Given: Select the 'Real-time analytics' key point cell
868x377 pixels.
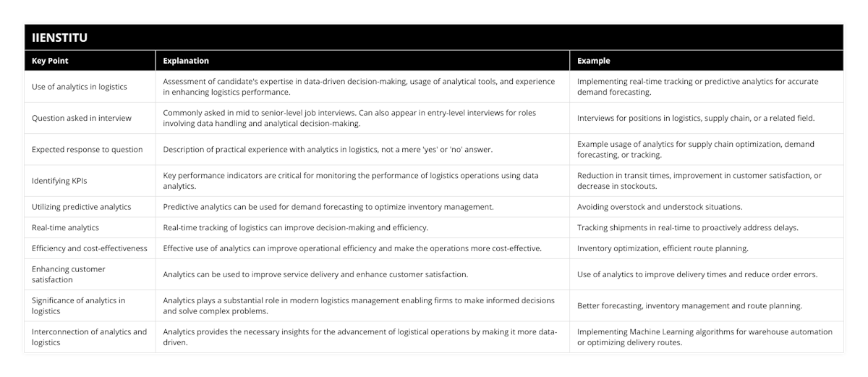Looking at the screenshot, I should pyautogui.click(x=66, y=228).
